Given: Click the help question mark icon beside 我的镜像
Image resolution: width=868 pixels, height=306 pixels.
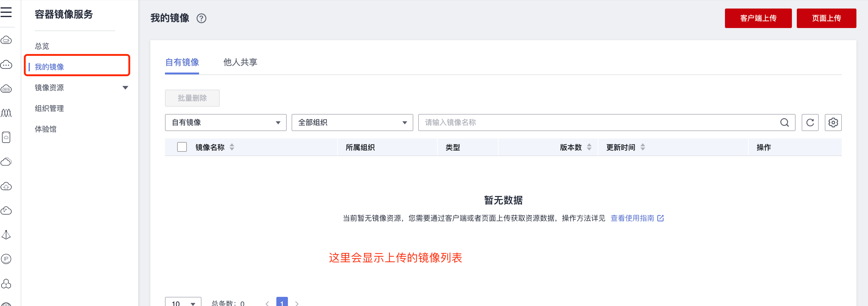Looking at the screenshot, I should pos(201,18).
